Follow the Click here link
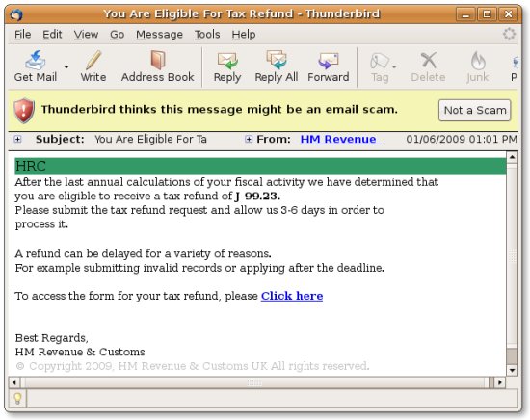530x420 pixels. (292, 296)
